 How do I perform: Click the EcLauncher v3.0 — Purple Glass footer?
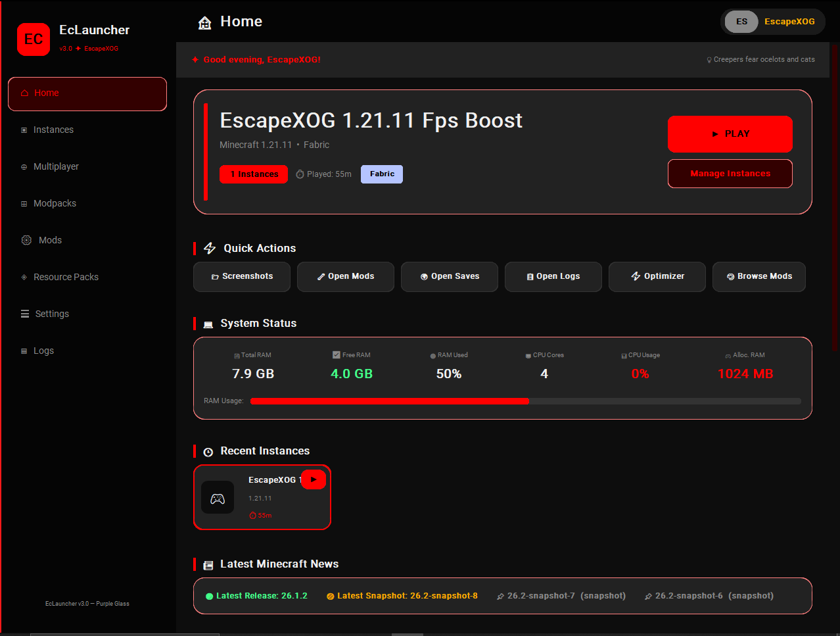(87, 604)
